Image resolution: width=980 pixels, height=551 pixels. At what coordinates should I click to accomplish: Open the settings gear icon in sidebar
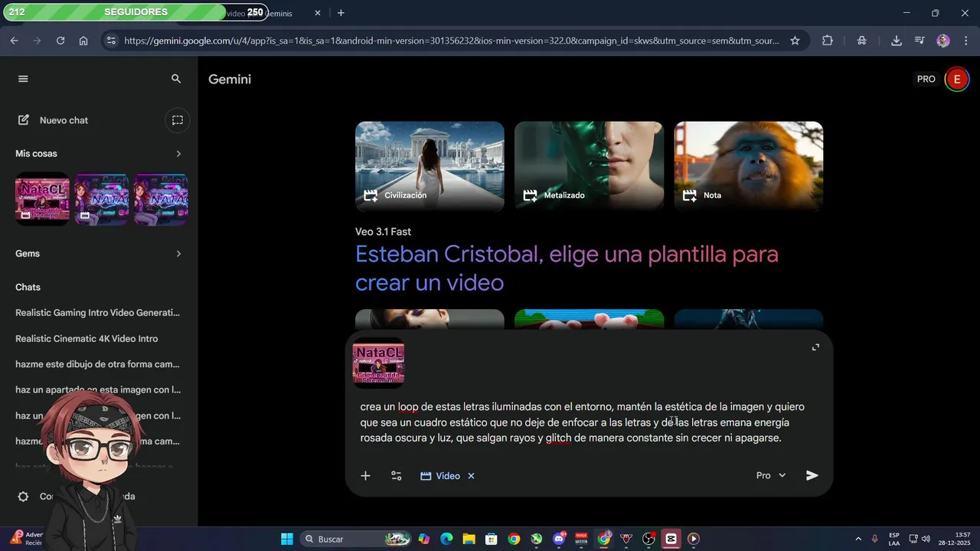pyautogui.click(x=24, y=497)
